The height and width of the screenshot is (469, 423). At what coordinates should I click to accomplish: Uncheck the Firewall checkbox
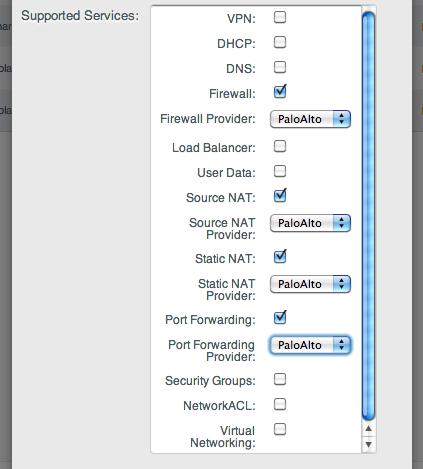pos(280,92)
